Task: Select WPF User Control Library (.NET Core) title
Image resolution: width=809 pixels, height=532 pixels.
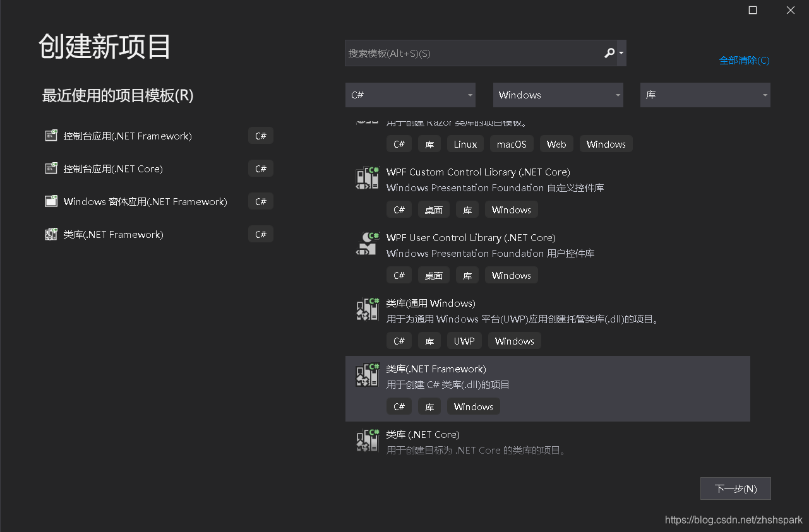Action: click(x=471, y=237)
